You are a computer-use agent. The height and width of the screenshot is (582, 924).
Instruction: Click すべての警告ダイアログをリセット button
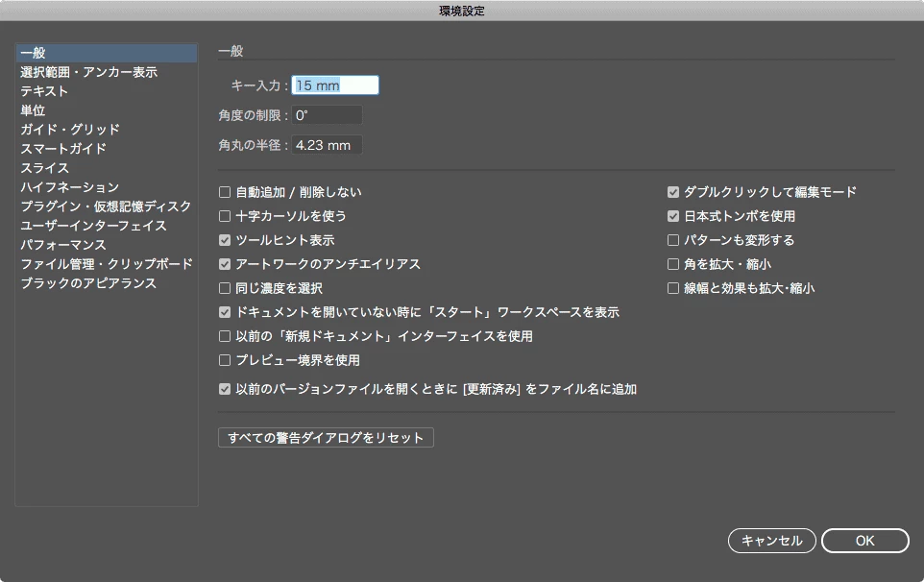click(x=326, y=438)
